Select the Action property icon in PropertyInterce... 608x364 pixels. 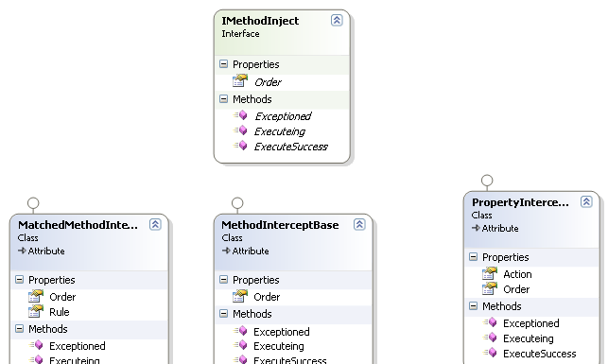(x=490, y=273)
